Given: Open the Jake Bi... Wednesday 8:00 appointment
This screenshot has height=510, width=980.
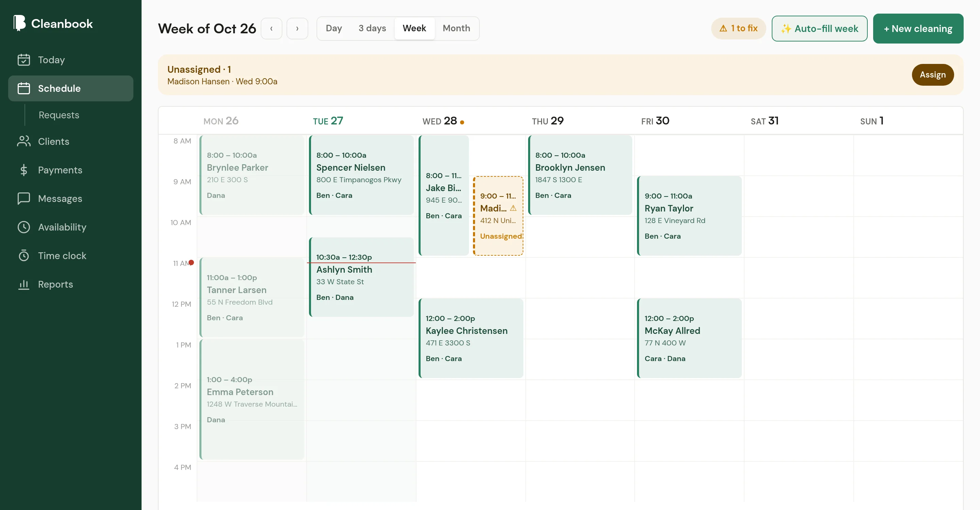Looking at the screenshot, I should click(x=444, y=195).
